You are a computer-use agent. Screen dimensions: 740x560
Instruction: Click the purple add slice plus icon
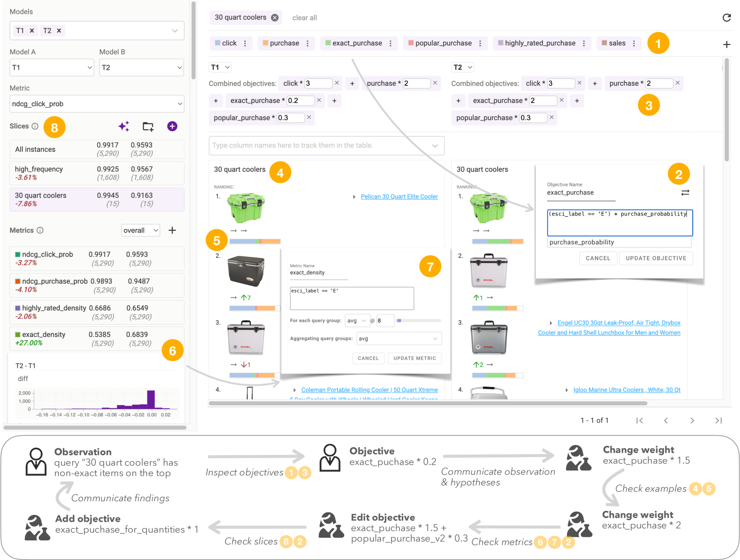(x=172, y=126)
